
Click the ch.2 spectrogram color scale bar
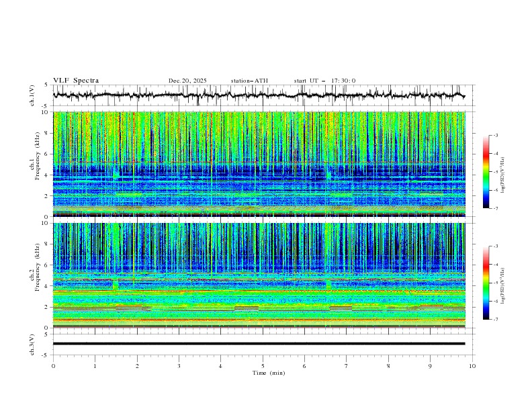(486, 283)
